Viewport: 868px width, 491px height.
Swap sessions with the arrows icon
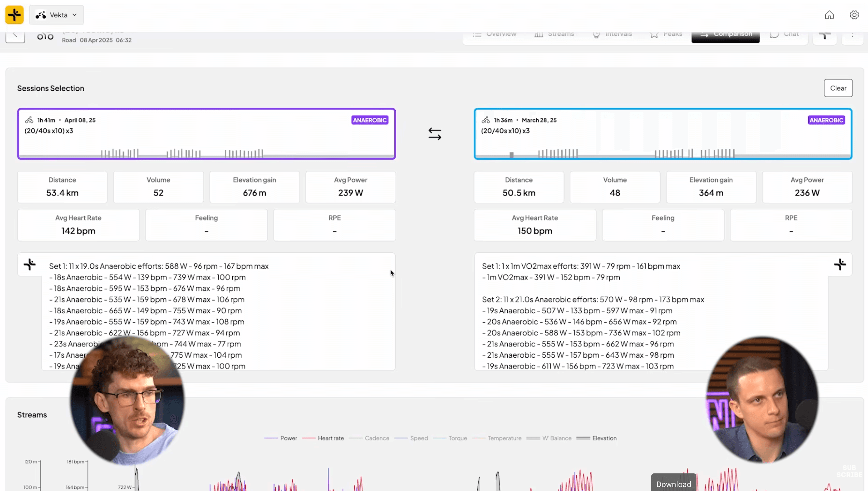pyautogui.click(x=435, y=134)
